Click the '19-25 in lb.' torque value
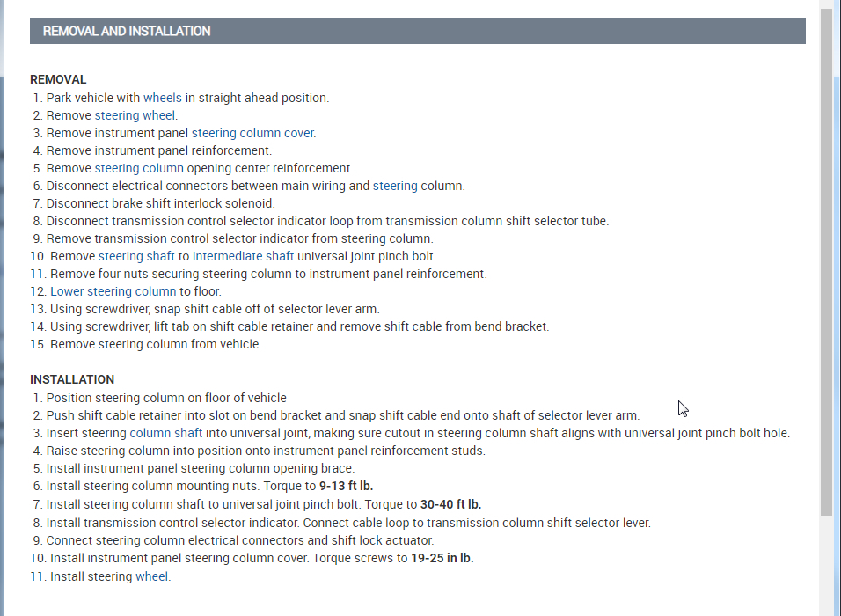The image size is (841, 616). pyautogui.click(x=442, y=558)
